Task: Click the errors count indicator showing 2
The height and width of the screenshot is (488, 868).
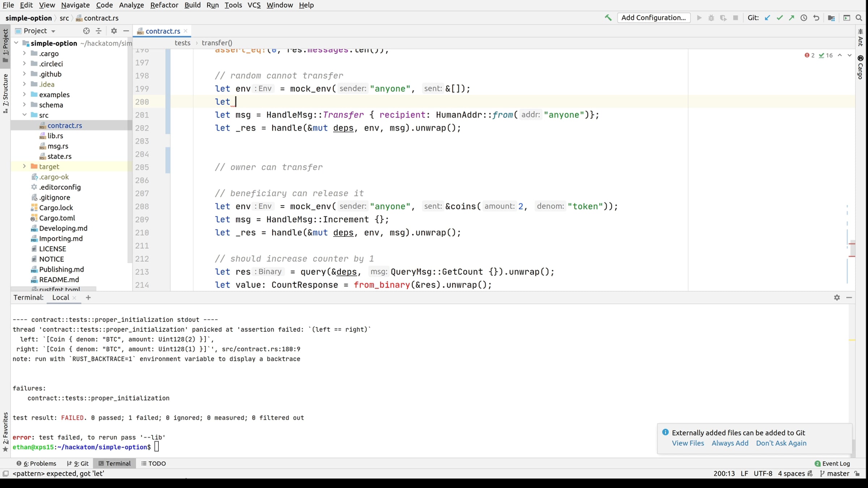Action: pos(809,55)
